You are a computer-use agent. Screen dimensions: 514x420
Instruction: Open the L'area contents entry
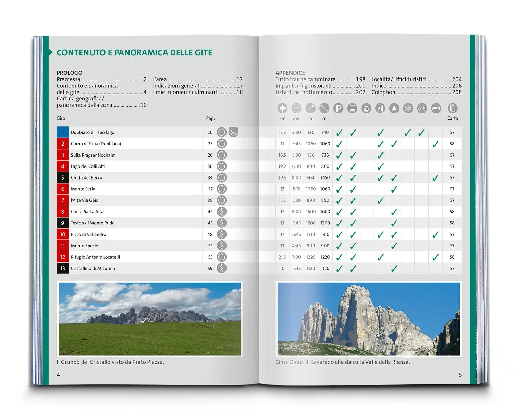[x=198, y=79]
